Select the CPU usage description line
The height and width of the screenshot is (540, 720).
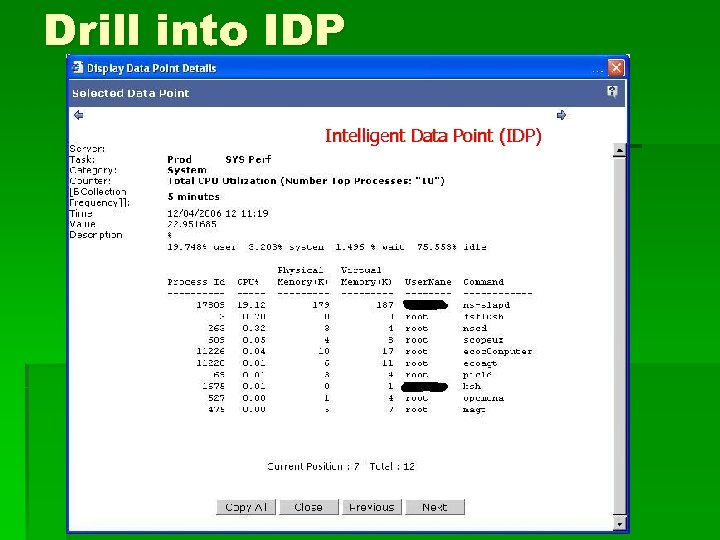(x=326, y=247)
